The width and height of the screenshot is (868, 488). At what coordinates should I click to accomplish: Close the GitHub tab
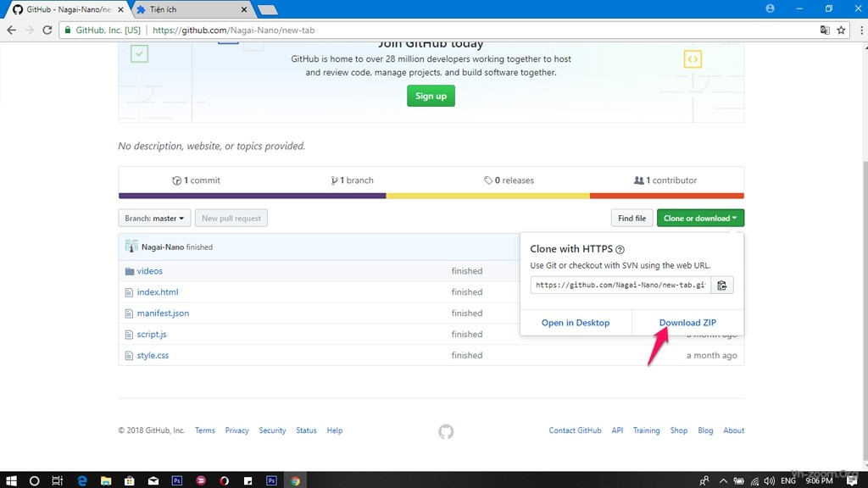click(x=120, y=9)
